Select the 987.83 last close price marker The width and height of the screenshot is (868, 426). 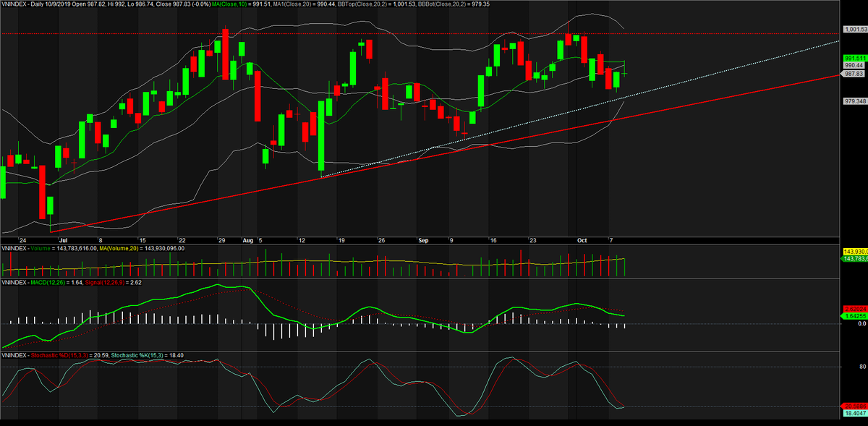(854, 73)
